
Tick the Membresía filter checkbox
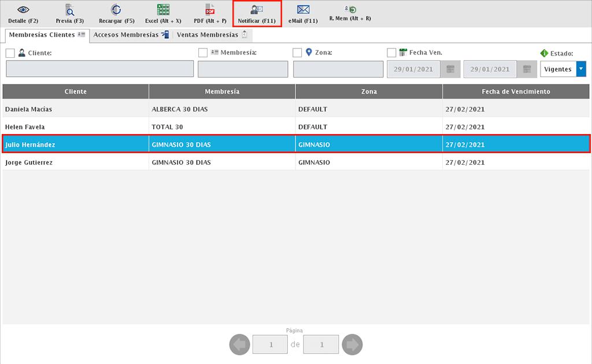203,53
